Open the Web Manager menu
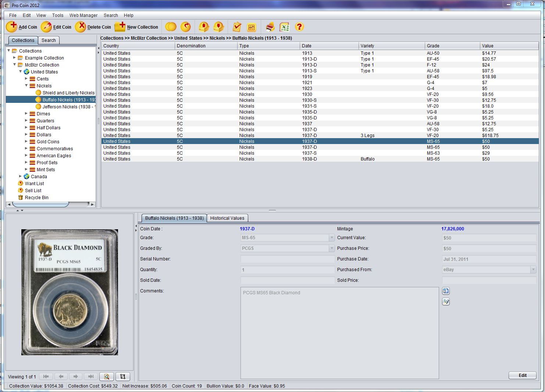Image resolution: width=545 pixels, height=392 pixels. [x=83, y=15]
